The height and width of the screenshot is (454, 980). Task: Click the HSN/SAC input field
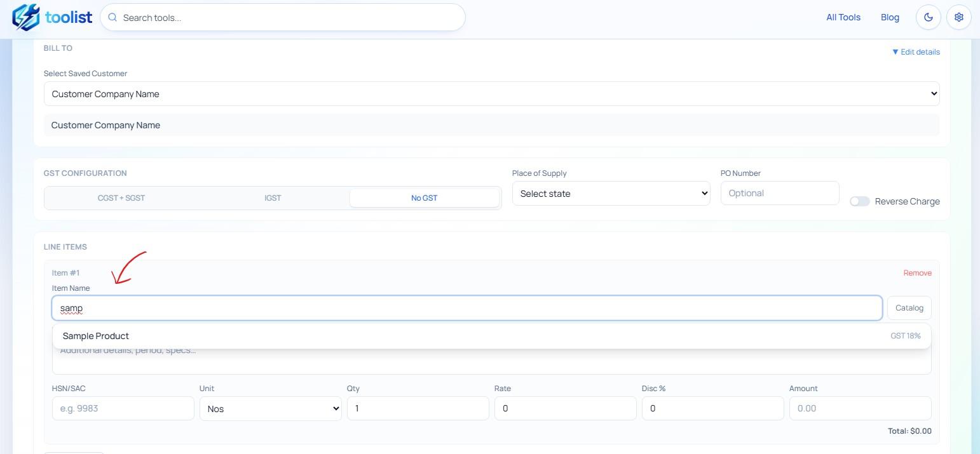123,408
